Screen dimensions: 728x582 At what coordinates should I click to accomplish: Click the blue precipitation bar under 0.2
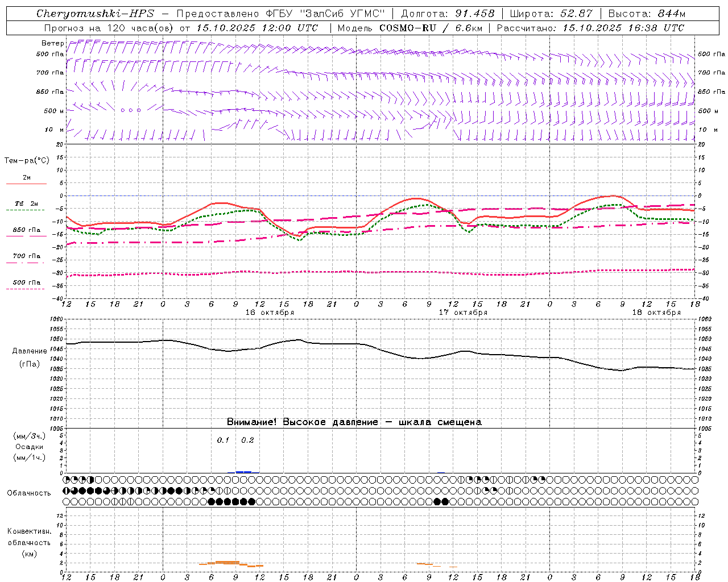[x=244, y=472]
